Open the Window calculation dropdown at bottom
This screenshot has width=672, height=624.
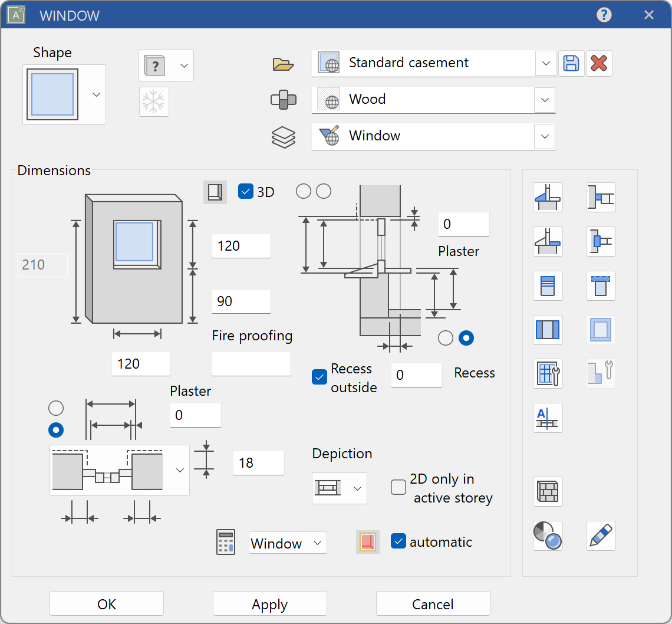pyautogui.click(x=288, y=543)
